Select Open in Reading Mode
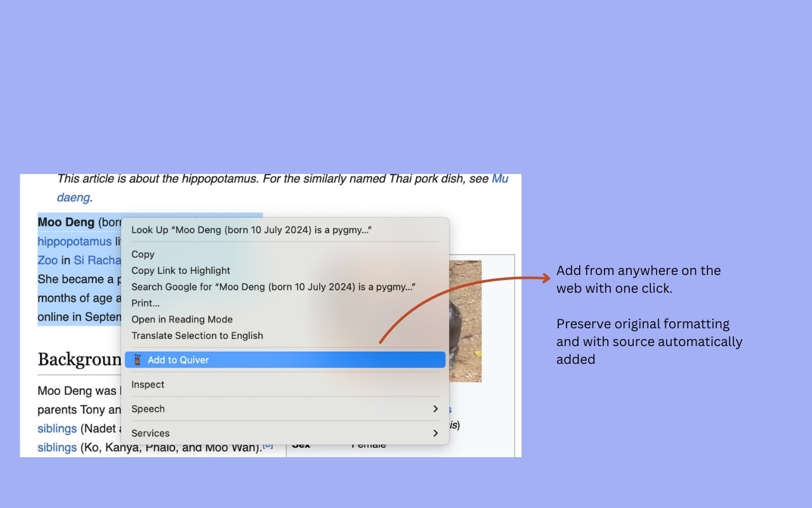The image size is (812, 508). [285, 319]
